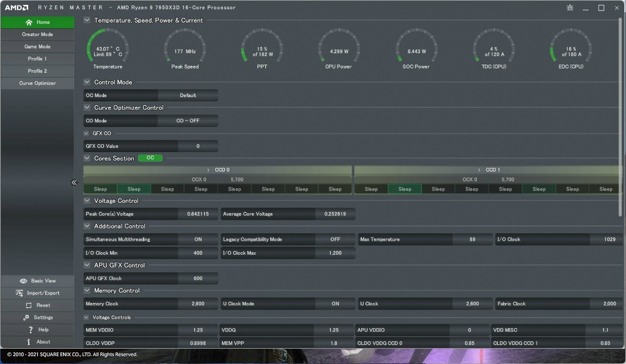Collapse the Temperature, Speed, Power & Current section
Image resolution: width=626 pixels, height=364 pixels.
87,20
